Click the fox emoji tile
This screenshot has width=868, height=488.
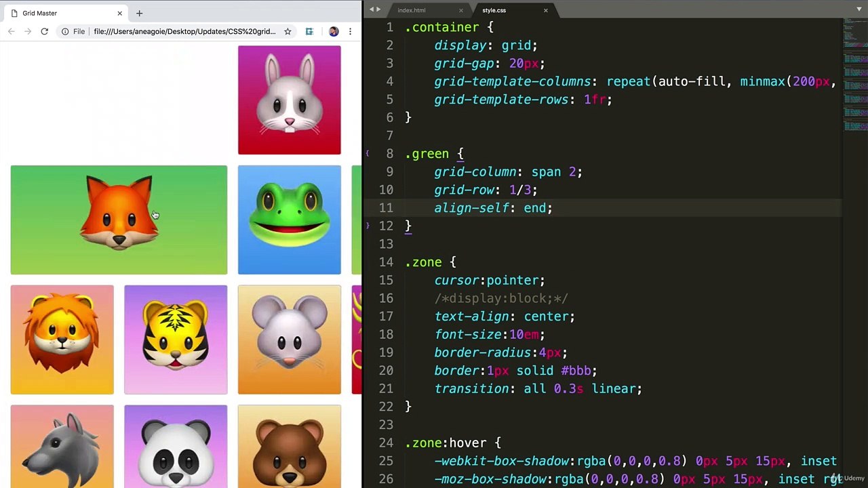[119, 220]
